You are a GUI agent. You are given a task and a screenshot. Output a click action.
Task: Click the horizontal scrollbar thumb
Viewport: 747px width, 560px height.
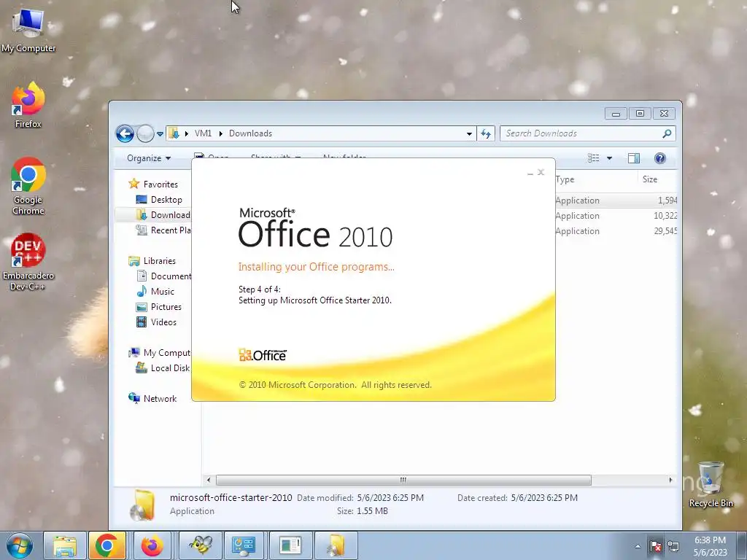(403, 480)
